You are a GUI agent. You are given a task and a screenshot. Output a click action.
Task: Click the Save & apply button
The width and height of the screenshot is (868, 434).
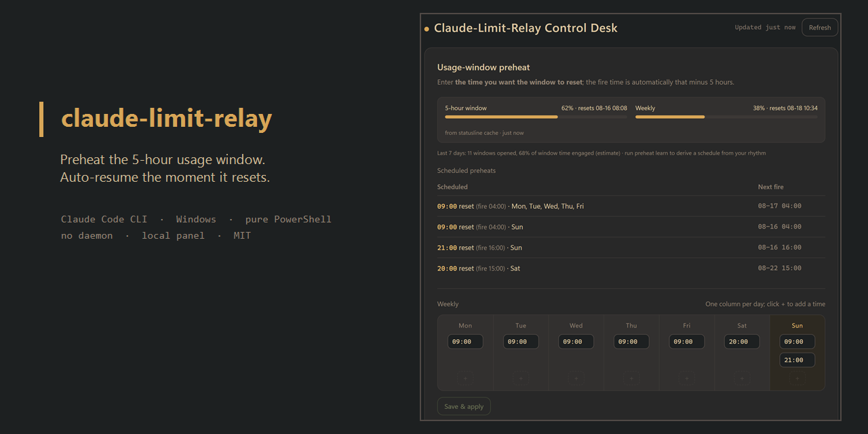point(464,406)
